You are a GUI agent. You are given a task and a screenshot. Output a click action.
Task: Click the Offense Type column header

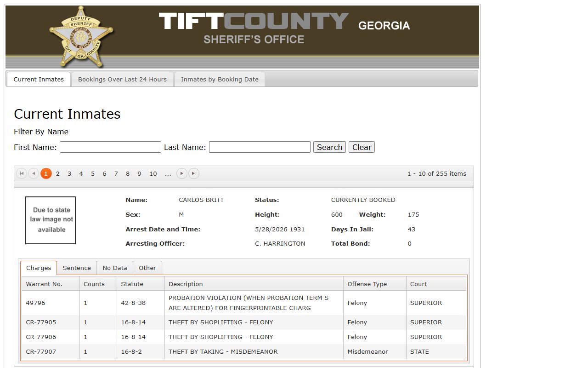(375, 284)
